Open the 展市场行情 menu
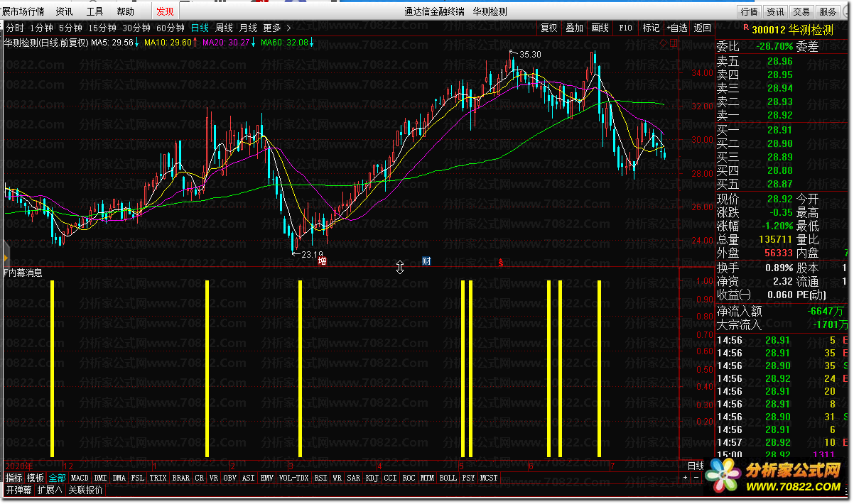 click(22, 11)
